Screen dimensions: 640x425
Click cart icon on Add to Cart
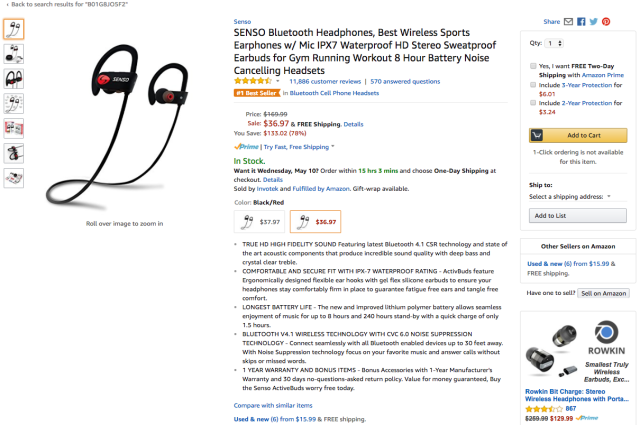[536, 135]
